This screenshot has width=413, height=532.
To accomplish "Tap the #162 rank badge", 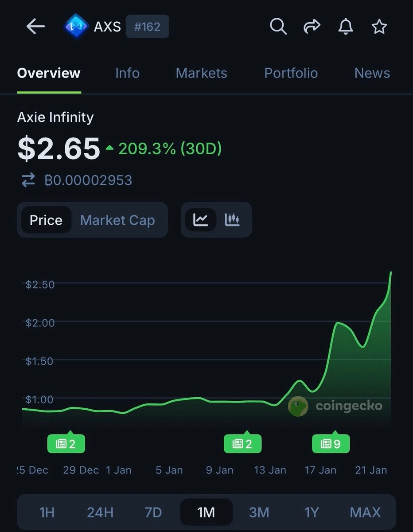I will coord(147,27).
